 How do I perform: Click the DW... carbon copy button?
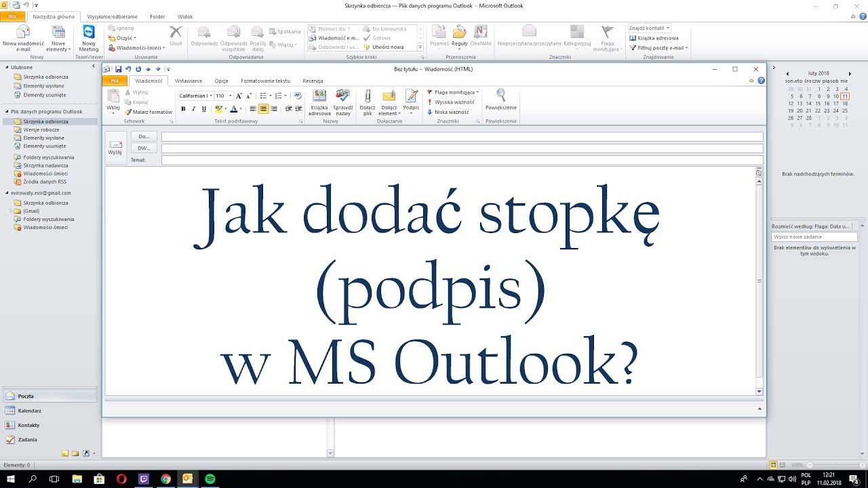(x=144, y=148)
